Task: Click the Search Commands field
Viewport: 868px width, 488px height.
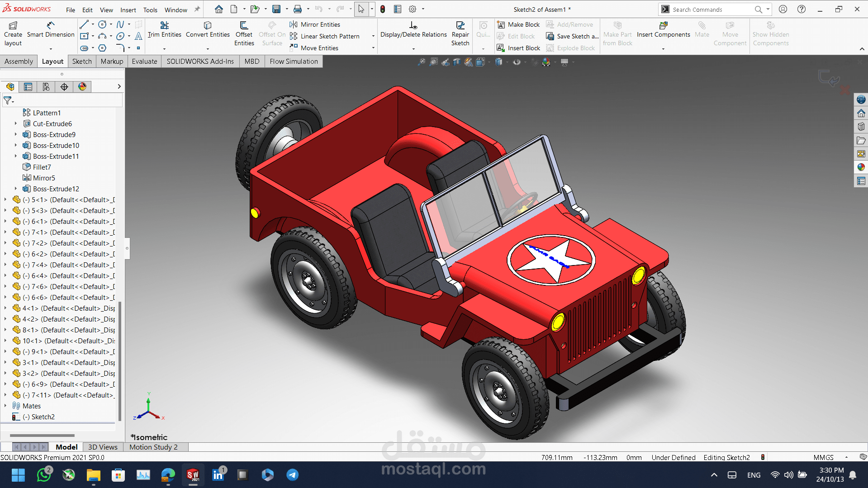Action: point(712,9)
